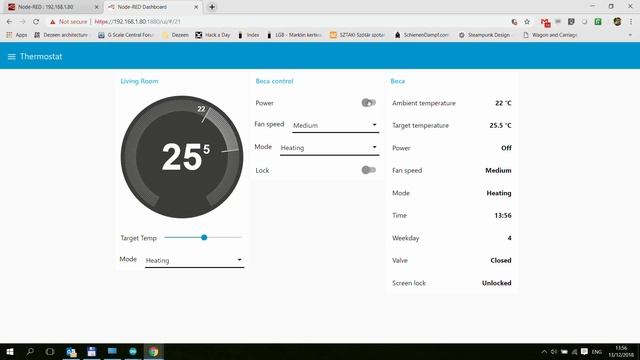Open the hamburger menu beside Thermostat

11,57
